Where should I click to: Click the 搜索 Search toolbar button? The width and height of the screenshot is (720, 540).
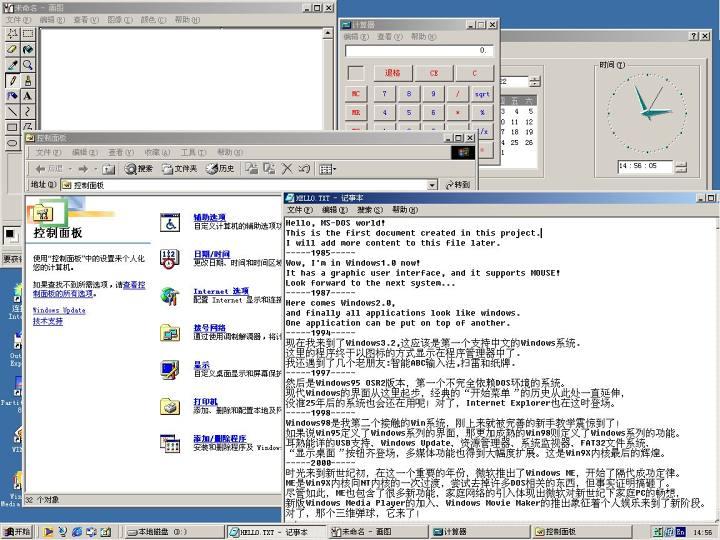point(138,169)
